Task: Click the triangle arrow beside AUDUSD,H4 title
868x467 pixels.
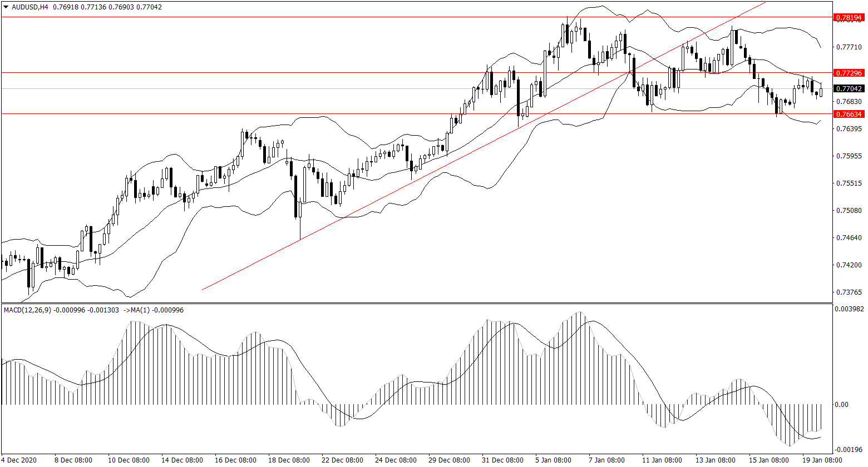Action: [x=6, y=7]
